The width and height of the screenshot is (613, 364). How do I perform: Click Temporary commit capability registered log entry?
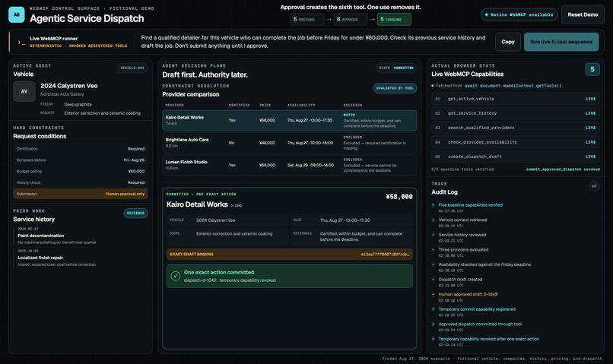[477, 309]
